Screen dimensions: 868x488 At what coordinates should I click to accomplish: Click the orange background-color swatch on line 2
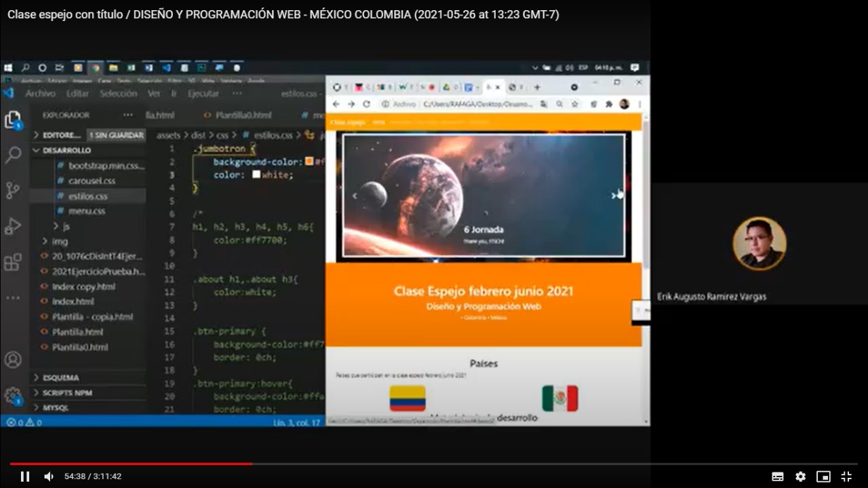click(x=309, y=162)
